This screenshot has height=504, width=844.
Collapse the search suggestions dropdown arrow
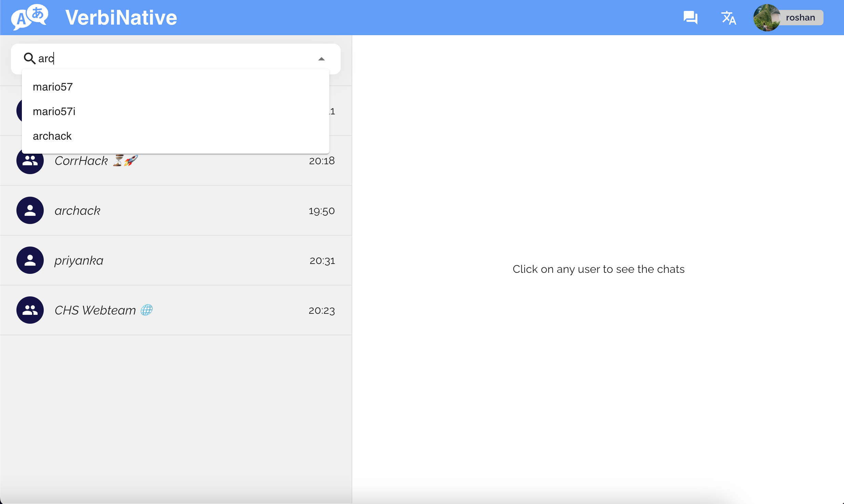click(321, 59)
